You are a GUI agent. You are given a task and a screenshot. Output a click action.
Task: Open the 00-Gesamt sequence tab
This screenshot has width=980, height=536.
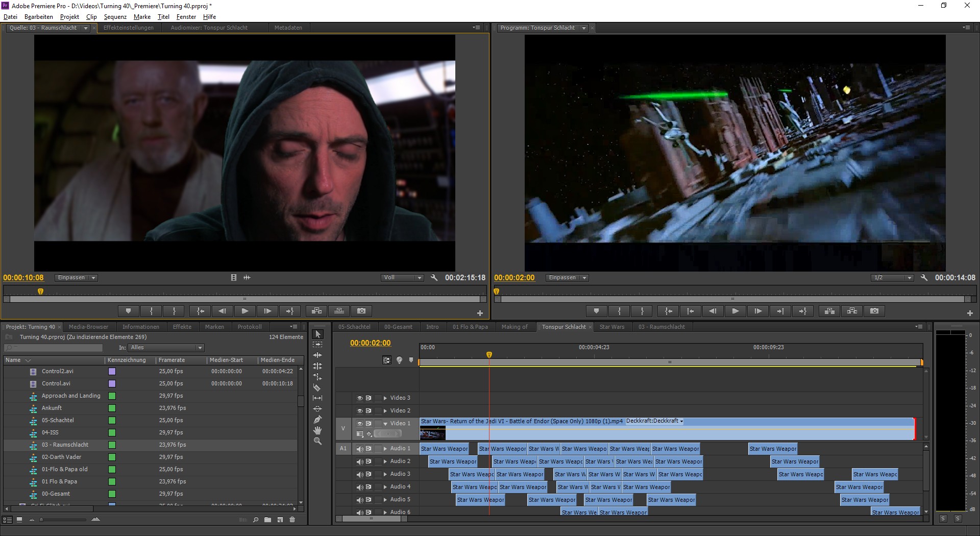tap(398, 327)
